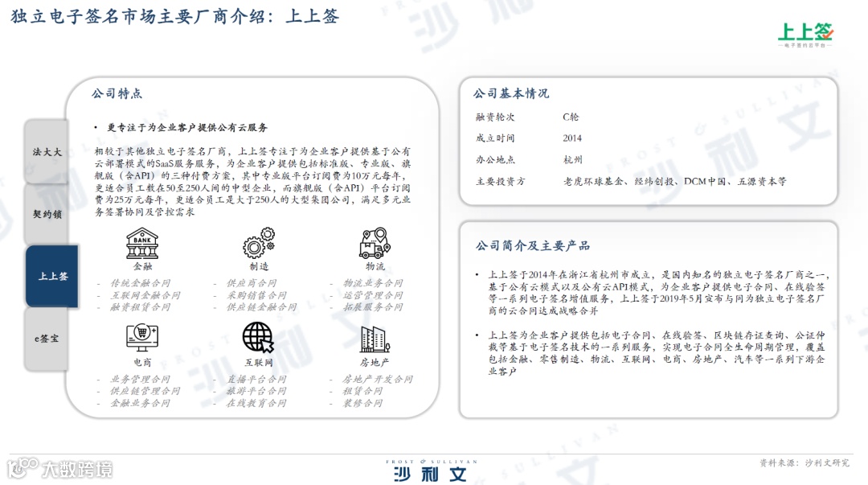This screenshot has height=485, width=868.
Task: Click the 运营管理合同 item
Action: pyautogui.click(x=373, y=295)
